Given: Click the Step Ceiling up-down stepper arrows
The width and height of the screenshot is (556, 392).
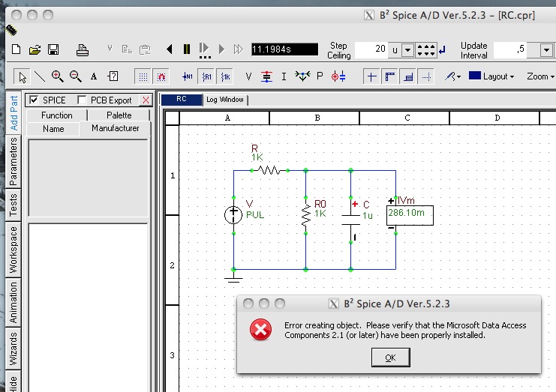Looking at the screenshot, I should (x=426, y=50).
